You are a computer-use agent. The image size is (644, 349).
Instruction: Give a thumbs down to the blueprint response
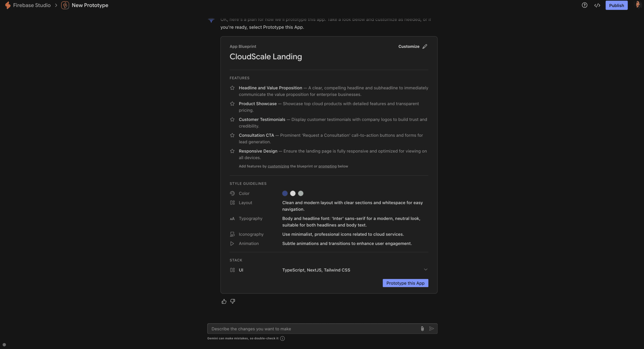tap(232, 301)
